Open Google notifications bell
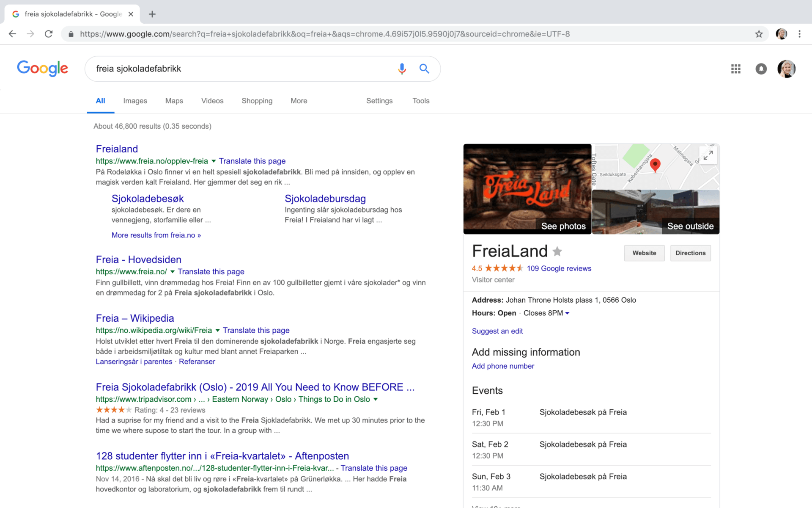This screenshot has height=508, width=812. (761, 69)
